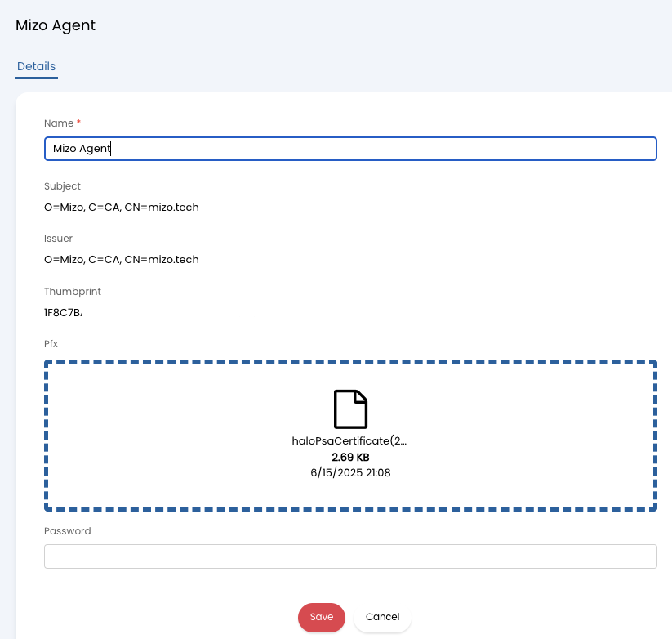672x639 pixels.
Task: Click the Issuer value text
Action: pyautogui.click(x=122, y=260)
